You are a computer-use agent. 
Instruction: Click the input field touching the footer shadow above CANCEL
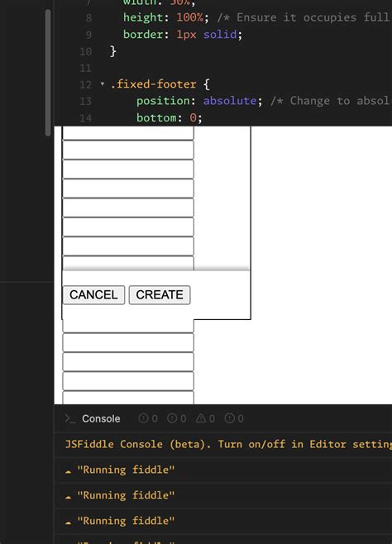click(x=128, y=263)
